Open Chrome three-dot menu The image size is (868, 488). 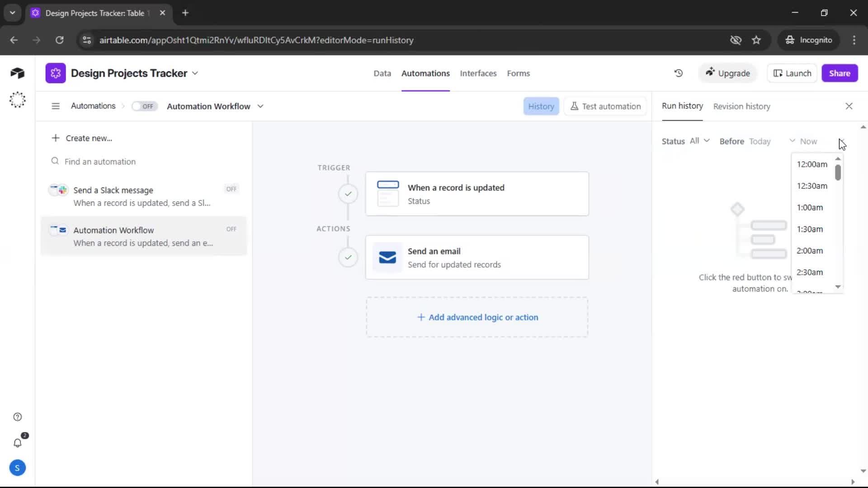pos(854,40)
